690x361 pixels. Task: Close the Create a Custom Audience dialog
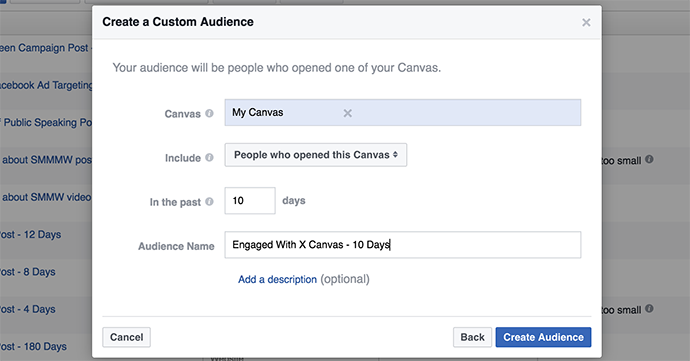point(586,22)
